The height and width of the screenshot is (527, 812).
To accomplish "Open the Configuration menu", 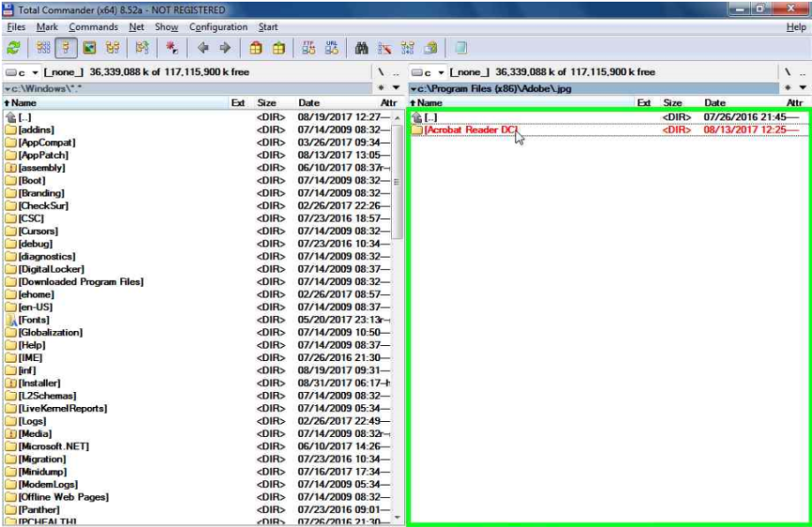I will (218, 27).
